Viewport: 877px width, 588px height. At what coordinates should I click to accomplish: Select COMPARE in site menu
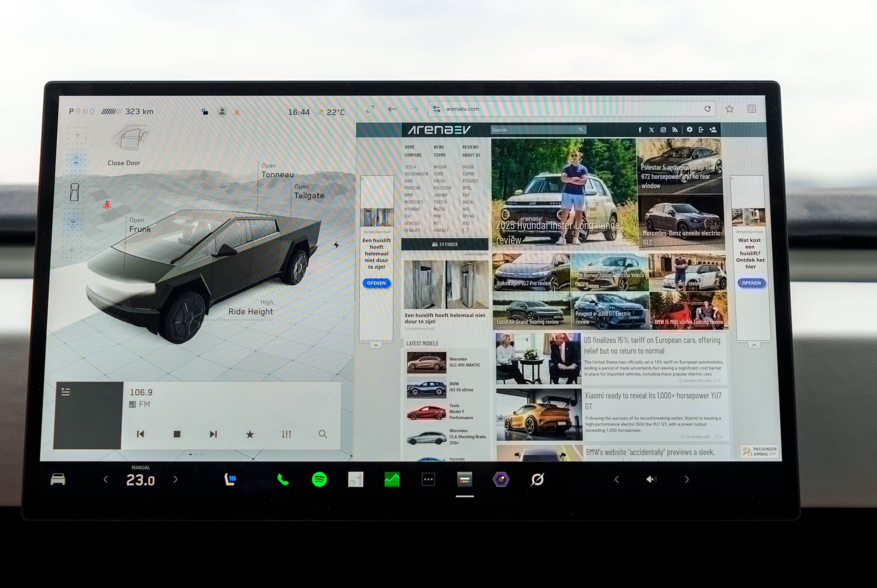(413, 155)
